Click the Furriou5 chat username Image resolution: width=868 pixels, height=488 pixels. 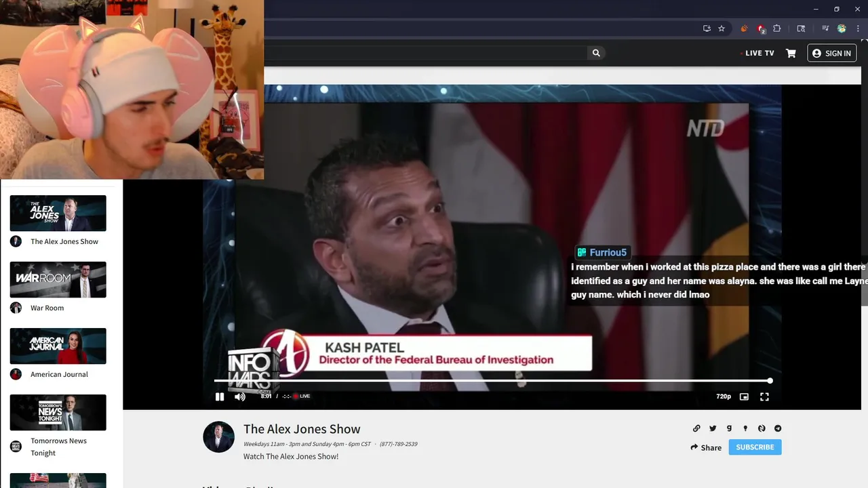608,253
